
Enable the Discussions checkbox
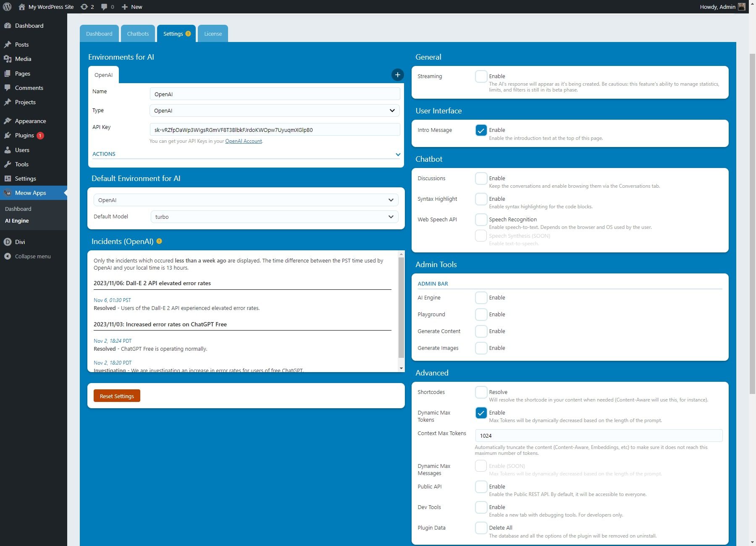point(481,178)
